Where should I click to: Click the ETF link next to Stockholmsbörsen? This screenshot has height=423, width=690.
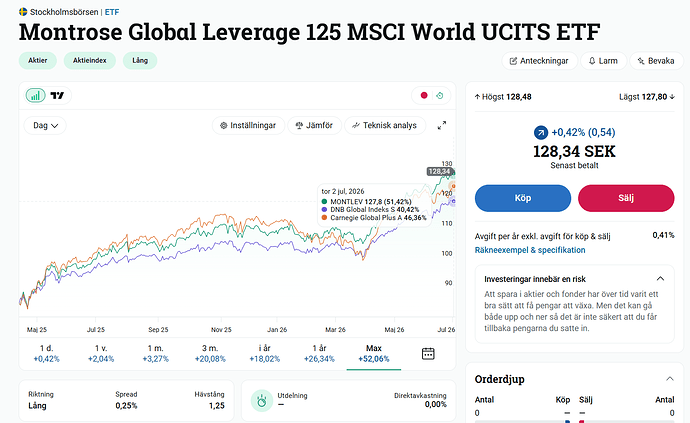pyautogui.click(x=112, y=12)
